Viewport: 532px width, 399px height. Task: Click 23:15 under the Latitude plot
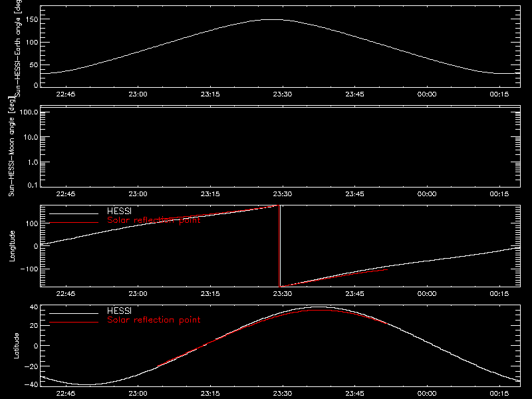210,394
